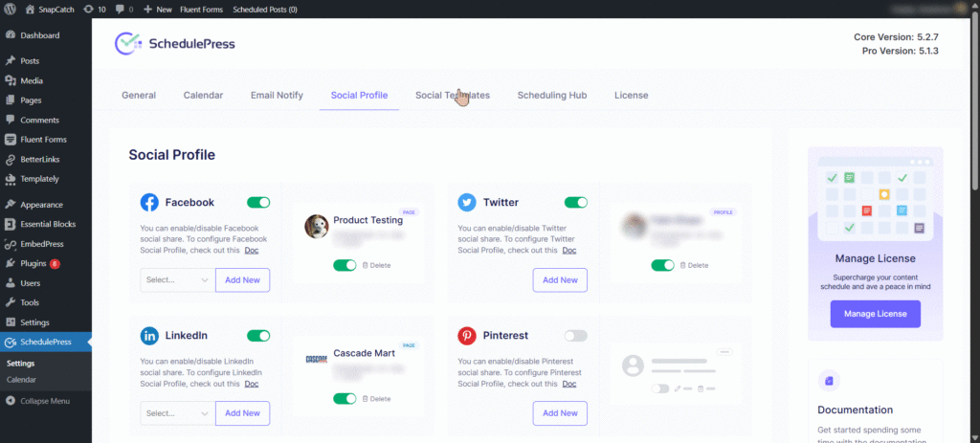This screenshot has width=980, height=443.
Task: Open Scheduled Posts (0) in admin bar
Action: [x=265, y=10]
